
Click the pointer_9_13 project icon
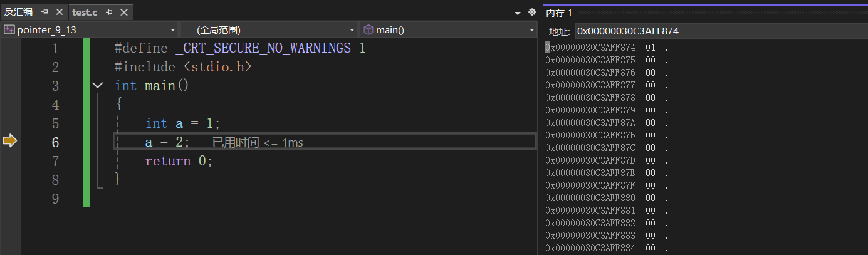tap(9, 29)
